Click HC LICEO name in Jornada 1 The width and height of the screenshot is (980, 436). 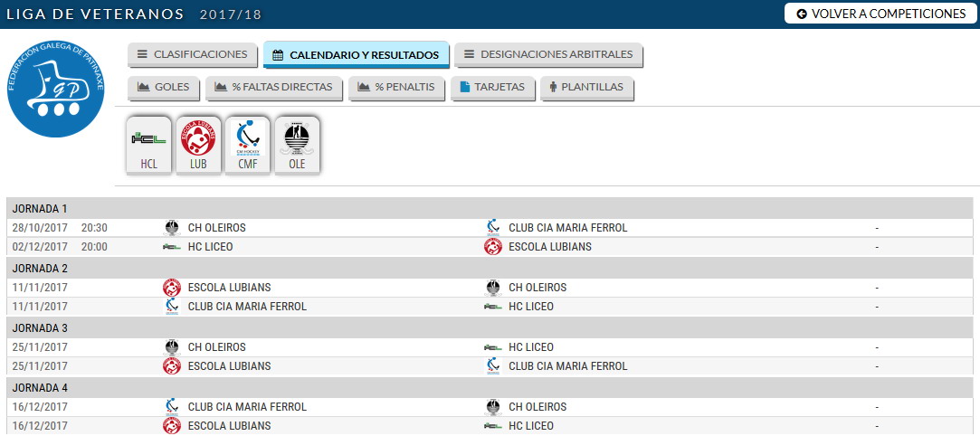coord(211,247)
